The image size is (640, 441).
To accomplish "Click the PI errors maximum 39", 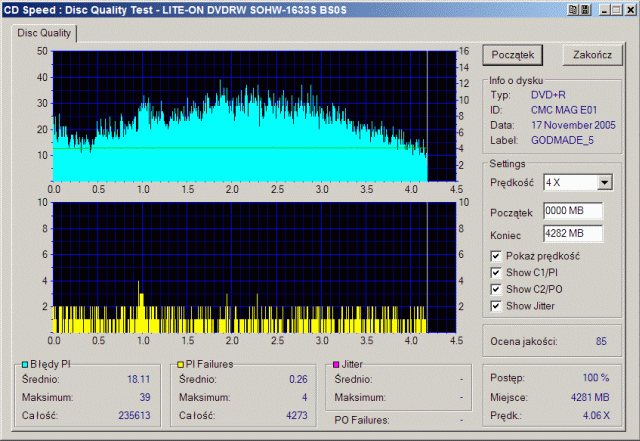I will [145, 397].
